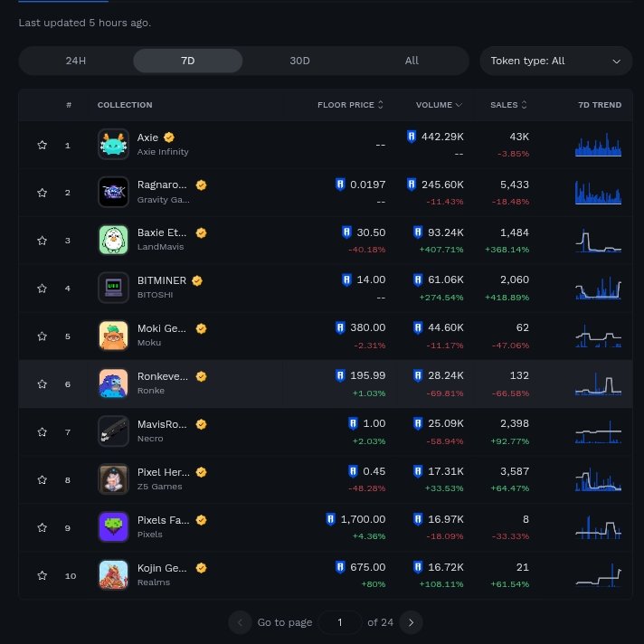The height and width of the screenshot is (644, 644).
Task: Open MavisRo Necro collection icon
Action: click(113, 431)
